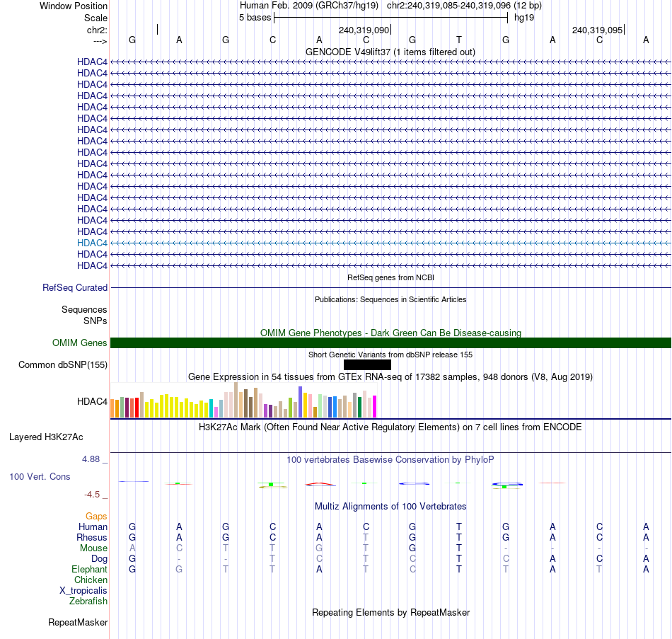This screenshot has width=672, height=639.
Task: Click the SNPs track label
Action: point(95,321)
